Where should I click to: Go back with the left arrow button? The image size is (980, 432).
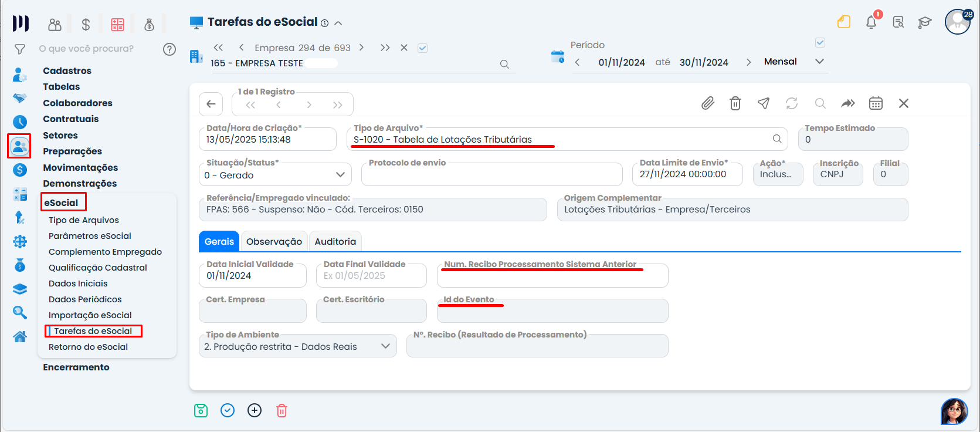[211, 104]
